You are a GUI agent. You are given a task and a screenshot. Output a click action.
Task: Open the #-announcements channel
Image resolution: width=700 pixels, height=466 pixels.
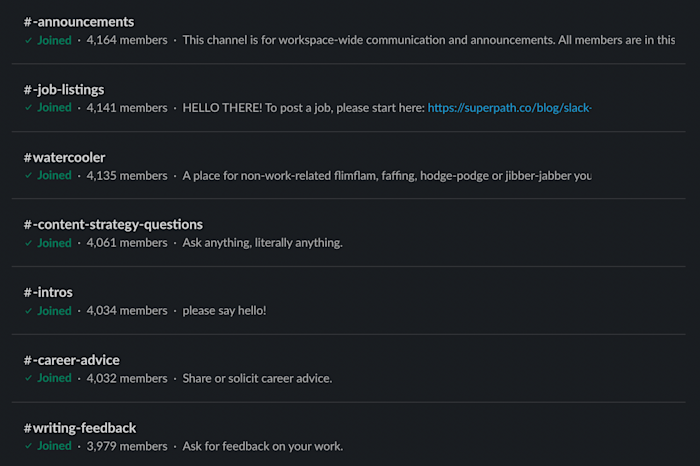[x=79, y=22]
